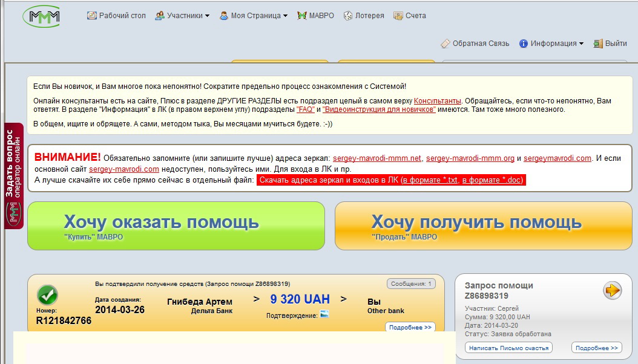Click the Счета accounts icon

(x=398, y=16)
